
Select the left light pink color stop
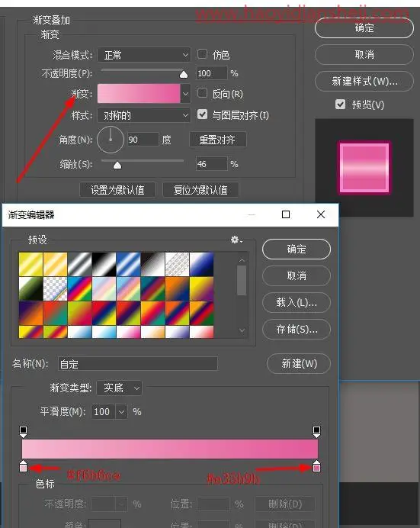(23, 466)
